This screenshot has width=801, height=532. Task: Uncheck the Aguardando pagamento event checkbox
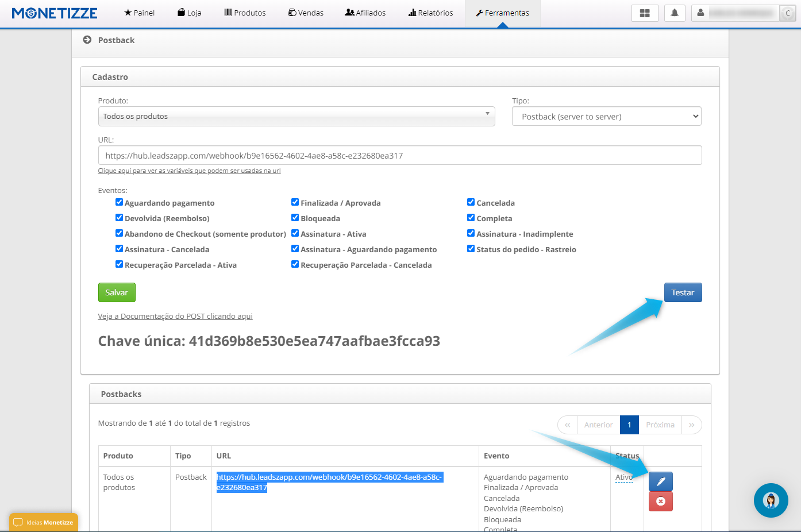(119, 202)
